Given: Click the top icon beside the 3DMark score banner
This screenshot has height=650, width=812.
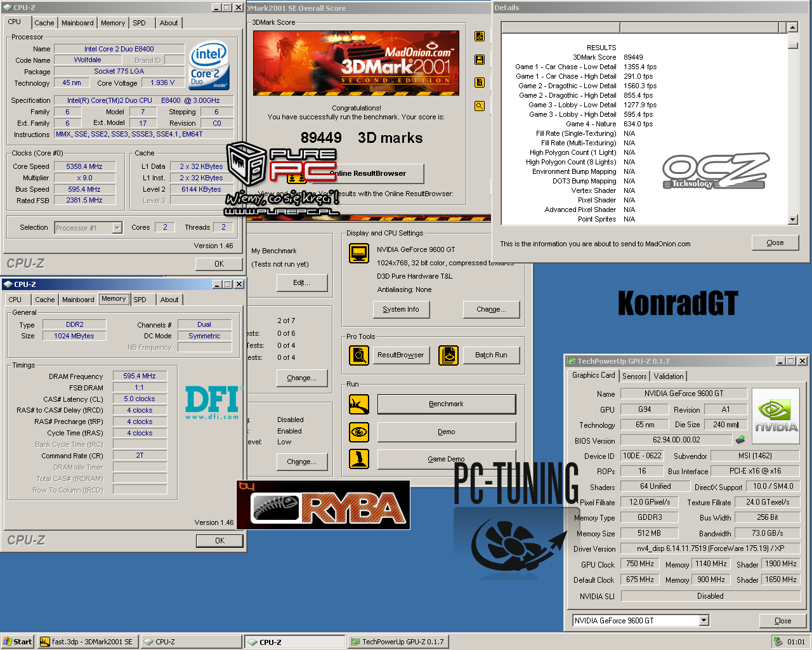Looking at the screenshot, I should coord(480,36).
